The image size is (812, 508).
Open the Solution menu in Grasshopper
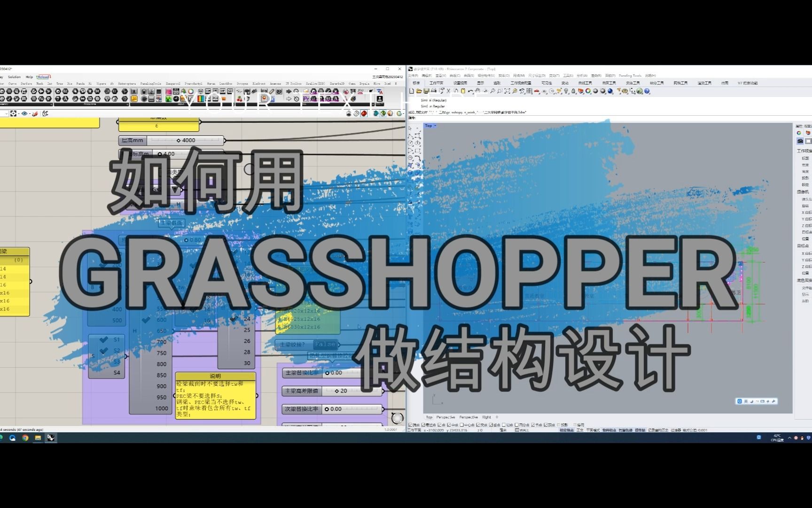tap(15, 77)
